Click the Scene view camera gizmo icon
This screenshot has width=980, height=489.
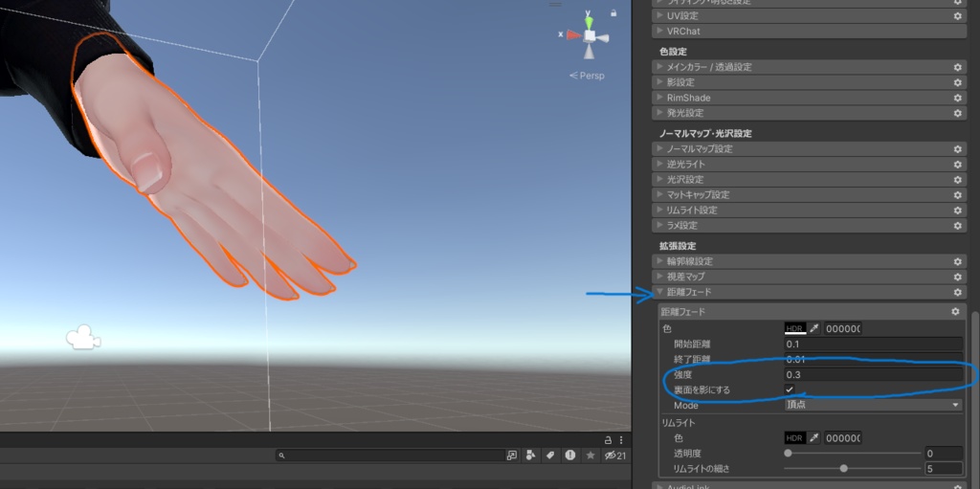point(84,337)
